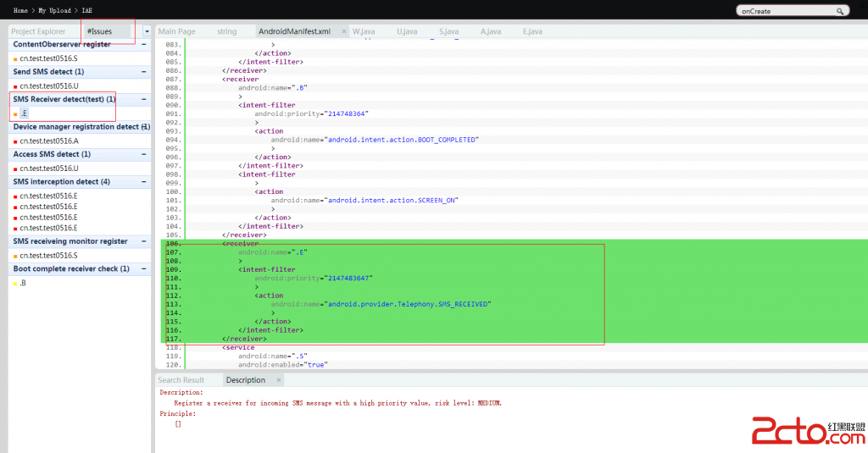Switch to the Project Explorer tab

coord(39,31)
